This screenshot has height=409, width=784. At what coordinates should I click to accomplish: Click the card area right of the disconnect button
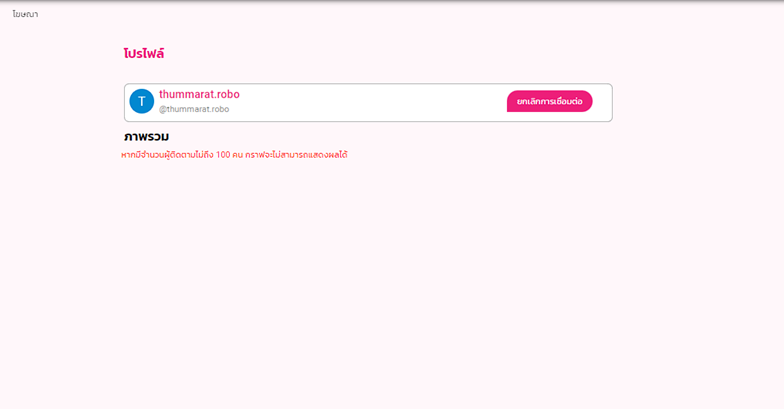(x=602, y=102)
